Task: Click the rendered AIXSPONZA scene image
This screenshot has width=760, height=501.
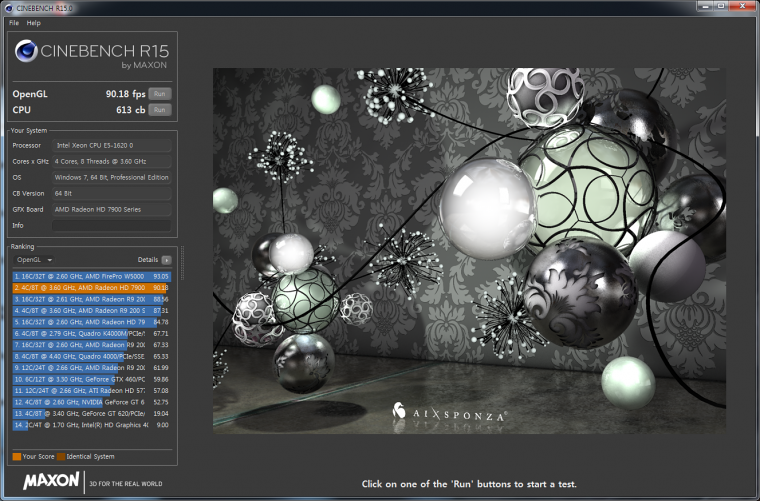Action: tap(469, 250)
